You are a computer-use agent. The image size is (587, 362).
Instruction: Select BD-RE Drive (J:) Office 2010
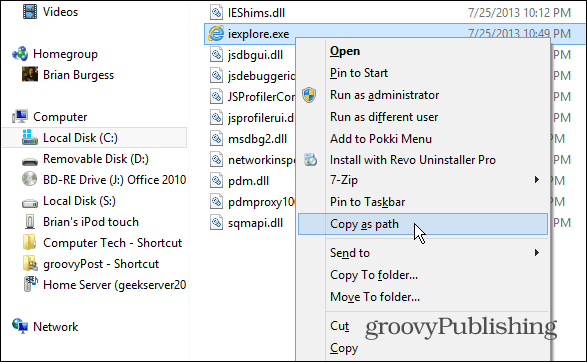[114, 180]
